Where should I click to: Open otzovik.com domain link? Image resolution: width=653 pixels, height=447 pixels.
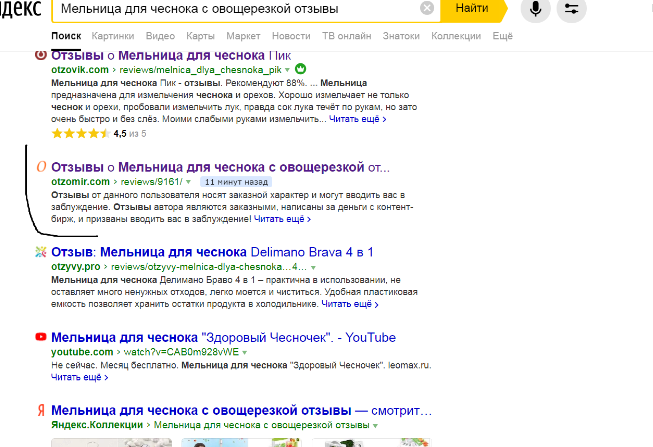point(80,70)
